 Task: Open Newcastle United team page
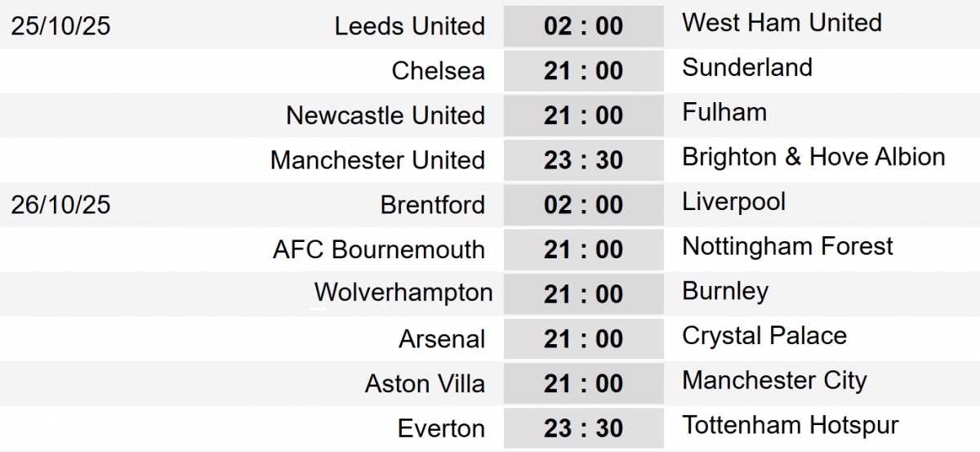click(x=385, y=115)
